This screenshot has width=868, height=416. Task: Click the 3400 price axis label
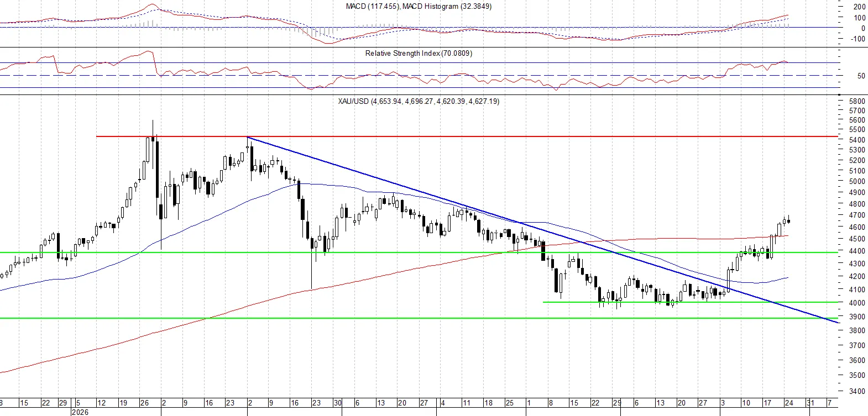click(857, 392)
